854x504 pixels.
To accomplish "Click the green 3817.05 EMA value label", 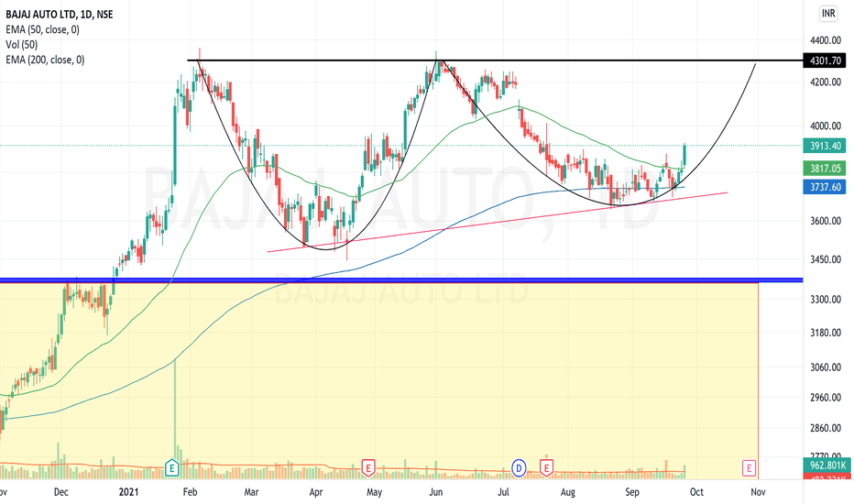I will pos(825,169).
